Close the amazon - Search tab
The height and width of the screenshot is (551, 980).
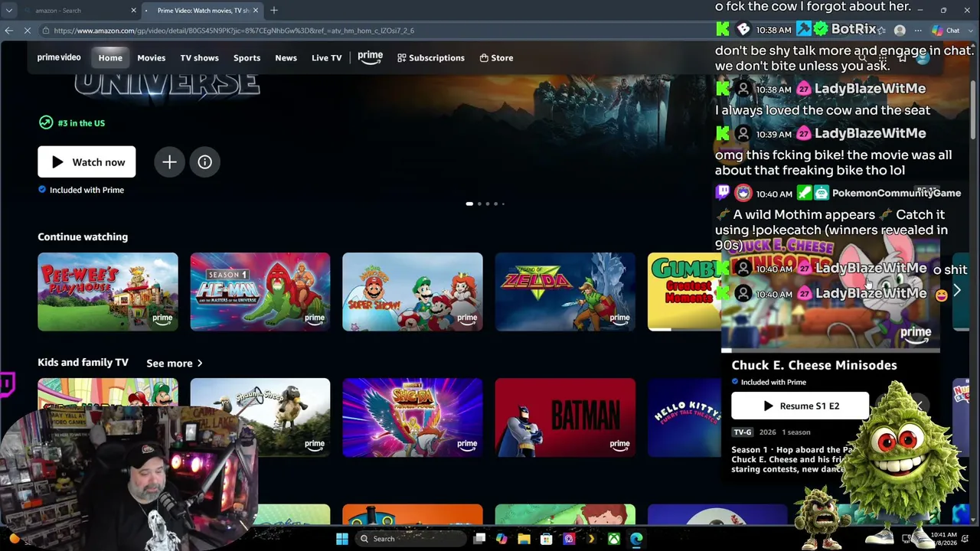(x=133, y=10)
